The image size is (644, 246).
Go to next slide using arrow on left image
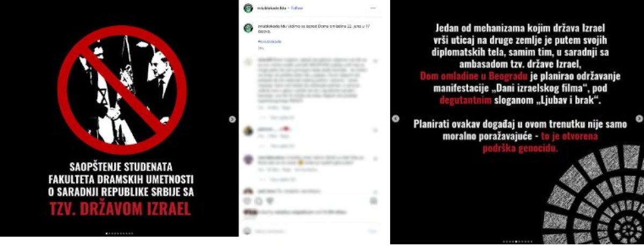pos(232,119)
